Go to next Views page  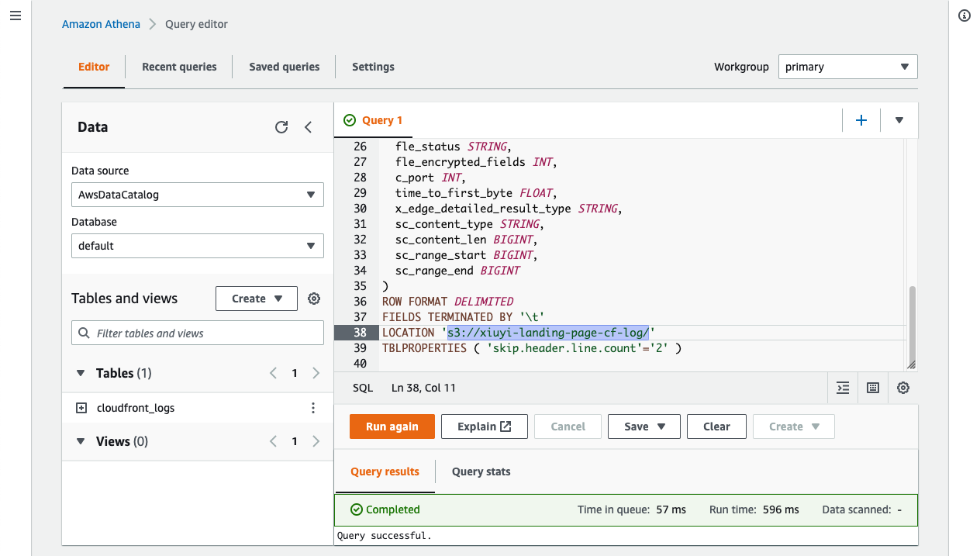pos(316,441)
